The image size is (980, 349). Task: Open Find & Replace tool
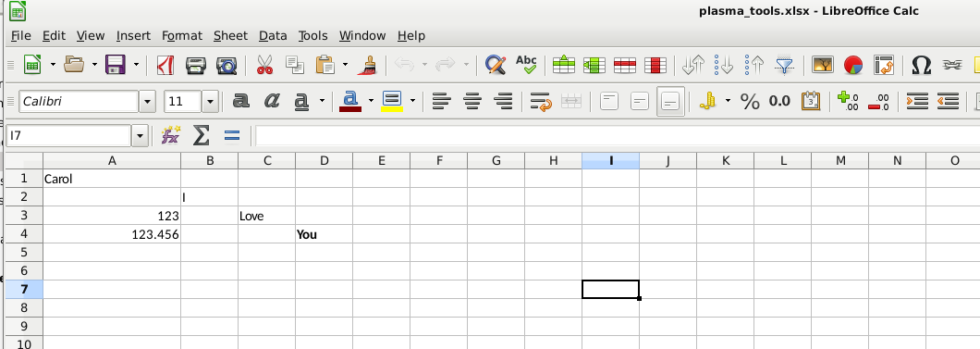pyautogui.click(x=496, y=65)
